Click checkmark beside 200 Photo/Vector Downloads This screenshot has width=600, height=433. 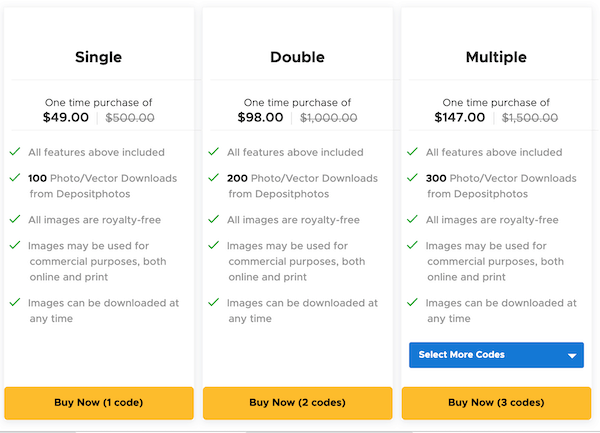point(214,177)
